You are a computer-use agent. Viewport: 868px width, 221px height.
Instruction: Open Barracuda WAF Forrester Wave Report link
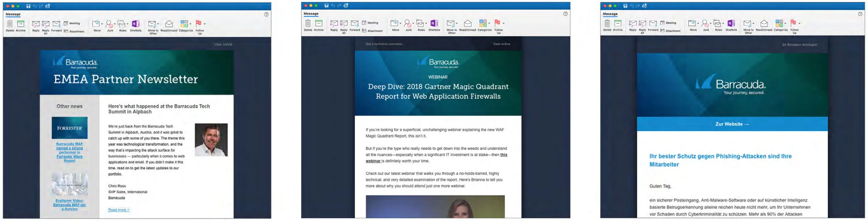69,152
